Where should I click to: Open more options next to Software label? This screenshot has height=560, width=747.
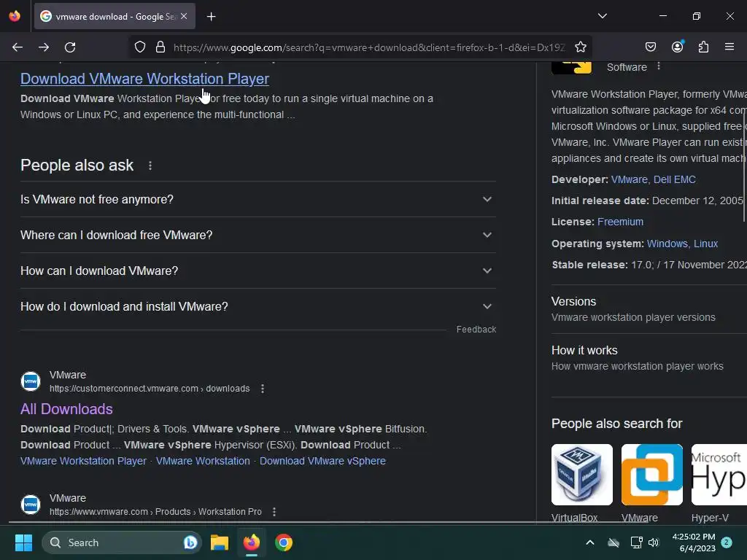(659, 66)
